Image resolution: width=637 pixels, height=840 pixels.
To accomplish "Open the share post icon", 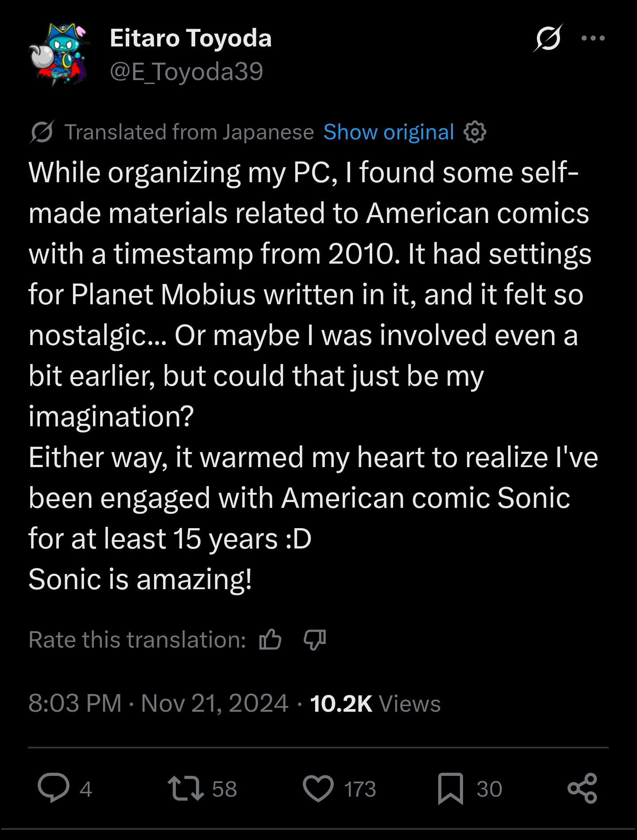I will click(x=582, y=788).
